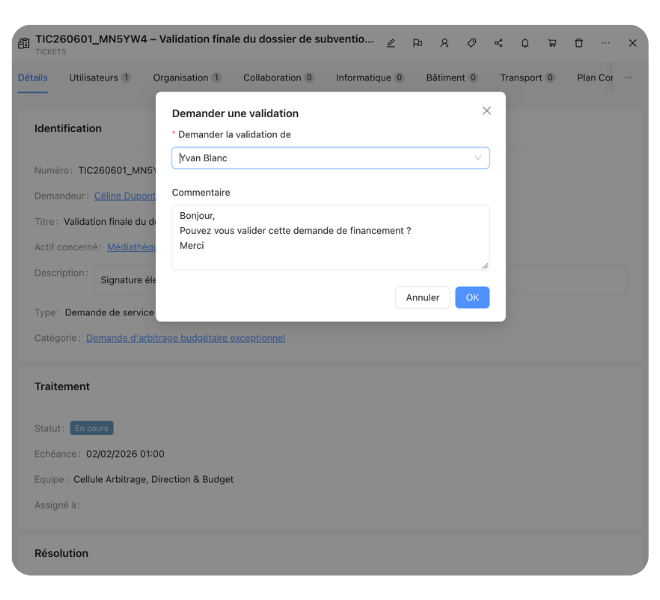Open Demande d'arbitrage budgétaire exceptionnel link
Viewport: 660px width, 600px height.
pyautogui.click(x=186, y=338)
